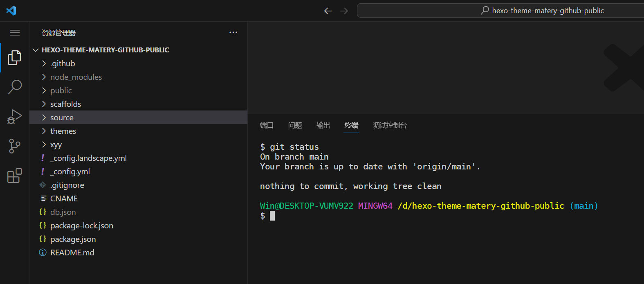
Task: Click the search magnifier in command center
Action: (485, 10)
